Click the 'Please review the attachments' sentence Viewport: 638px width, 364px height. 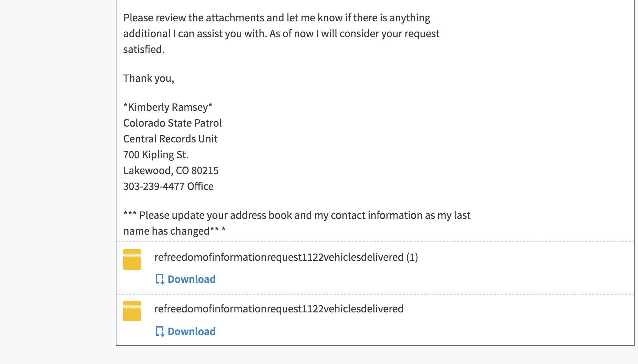277,18
